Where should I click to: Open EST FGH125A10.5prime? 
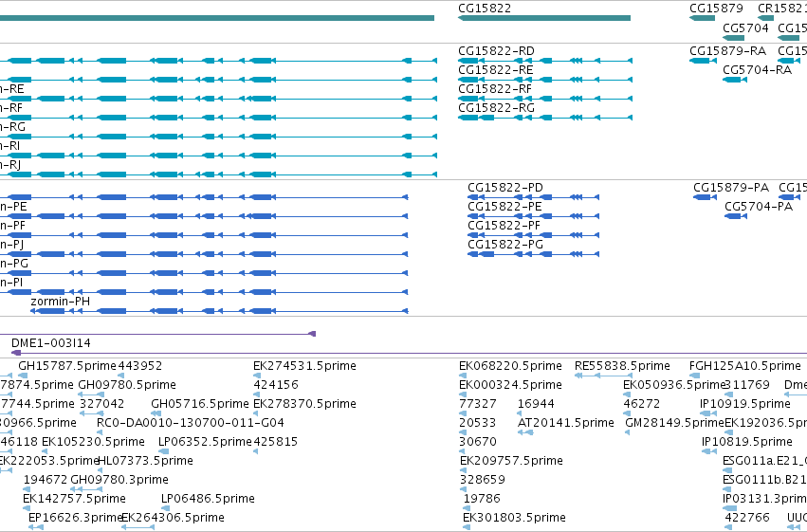[x=744, y=366]
